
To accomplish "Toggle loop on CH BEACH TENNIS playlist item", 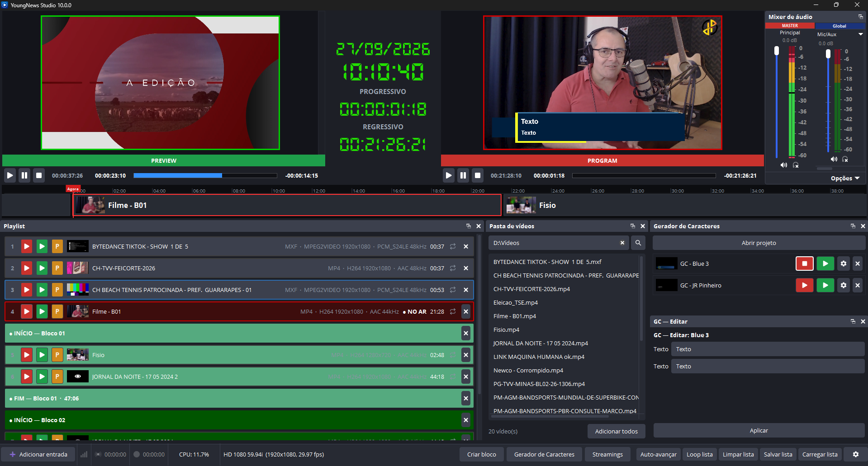I will point(453,290).
